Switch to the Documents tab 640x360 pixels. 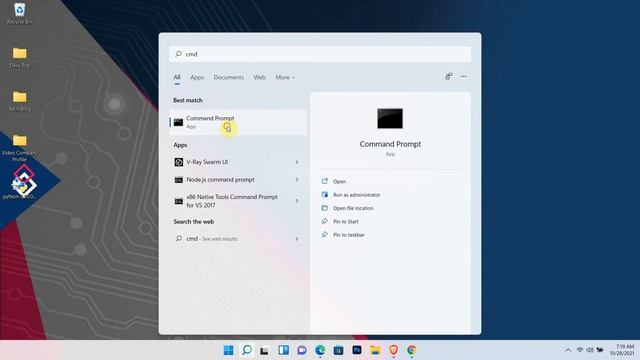click(x=229, y=77)
